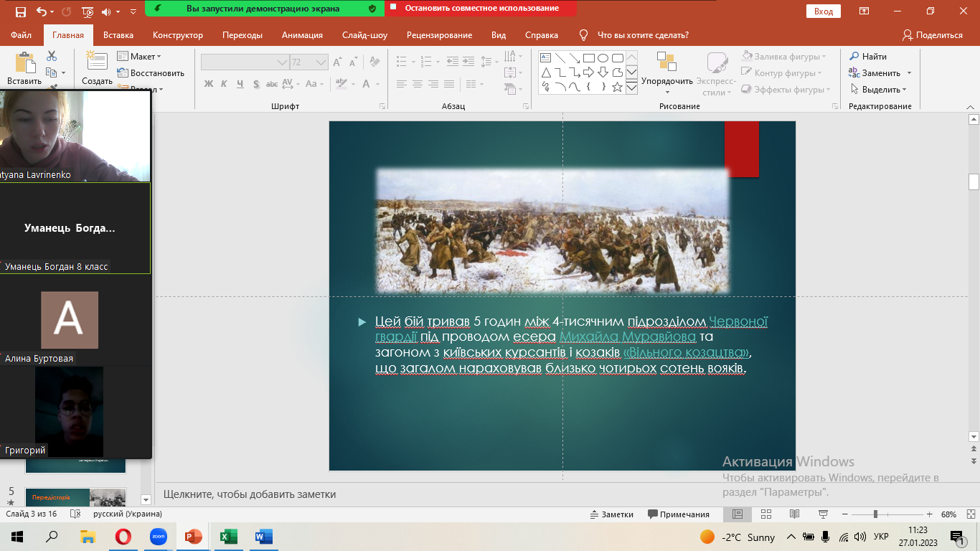
Task: Click the Sign in (Вход) button
Action: pyautogui.click(x=824, y=11)
